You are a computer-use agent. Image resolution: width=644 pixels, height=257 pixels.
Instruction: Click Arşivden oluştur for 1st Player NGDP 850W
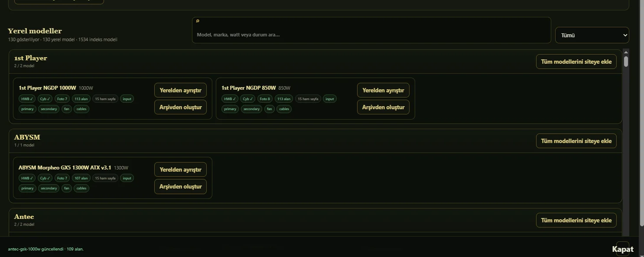tap(383, 107)
